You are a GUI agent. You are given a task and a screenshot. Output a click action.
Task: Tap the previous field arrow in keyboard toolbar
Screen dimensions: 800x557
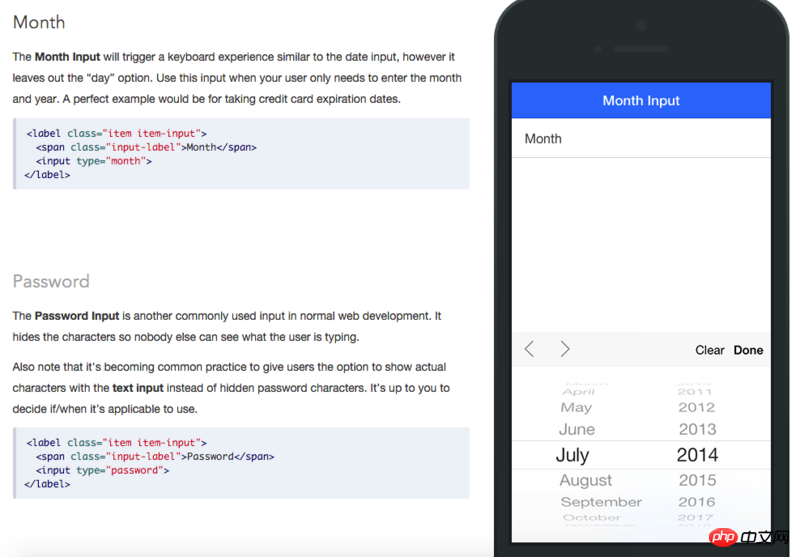[x=529, y=349]
